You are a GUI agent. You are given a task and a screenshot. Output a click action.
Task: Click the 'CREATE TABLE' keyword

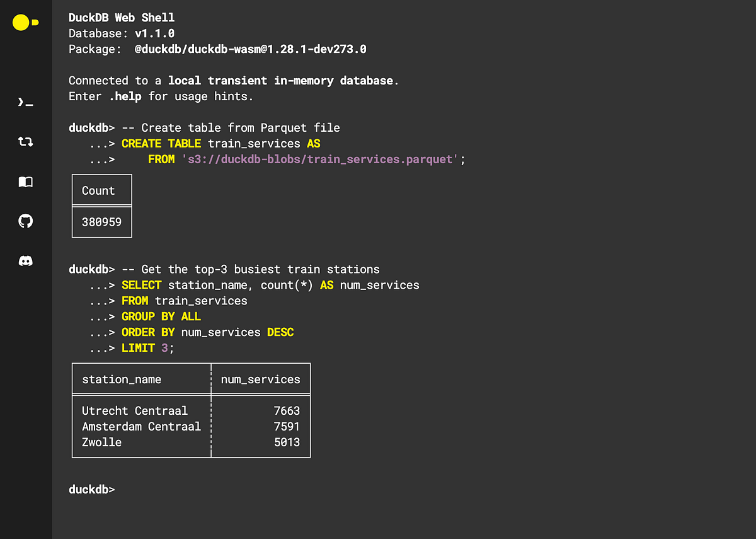click(161, 144)
